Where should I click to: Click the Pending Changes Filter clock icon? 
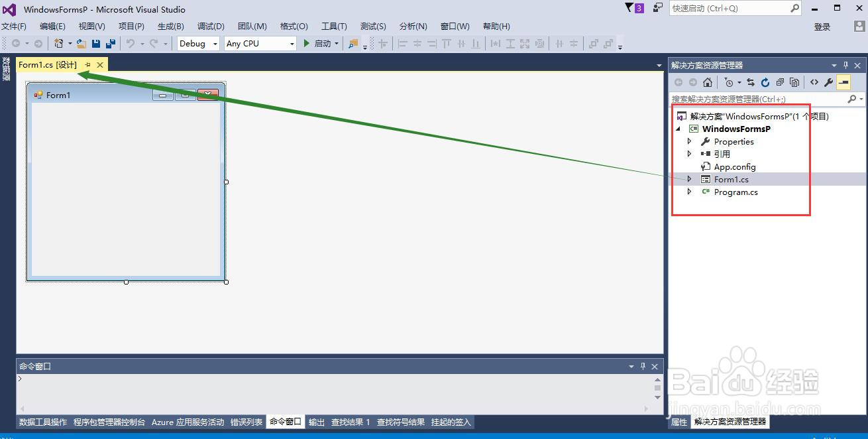(x=729, y=82)
